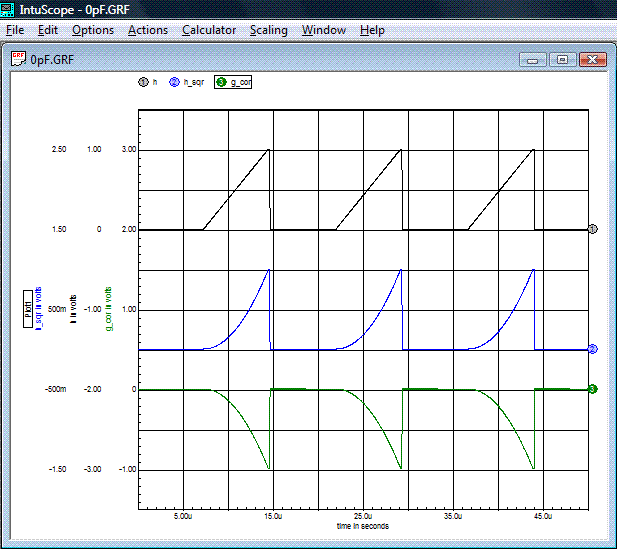The image size is (617, 549).
Task: Click the 2.50 y-axis value
Action: point(59,150)
